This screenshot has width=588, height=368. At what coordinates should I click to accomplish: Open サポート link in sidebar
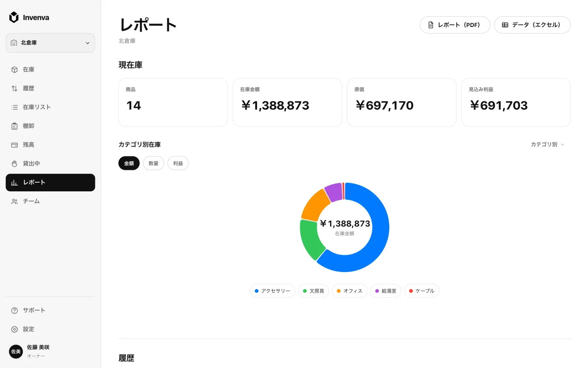(50, 310)
